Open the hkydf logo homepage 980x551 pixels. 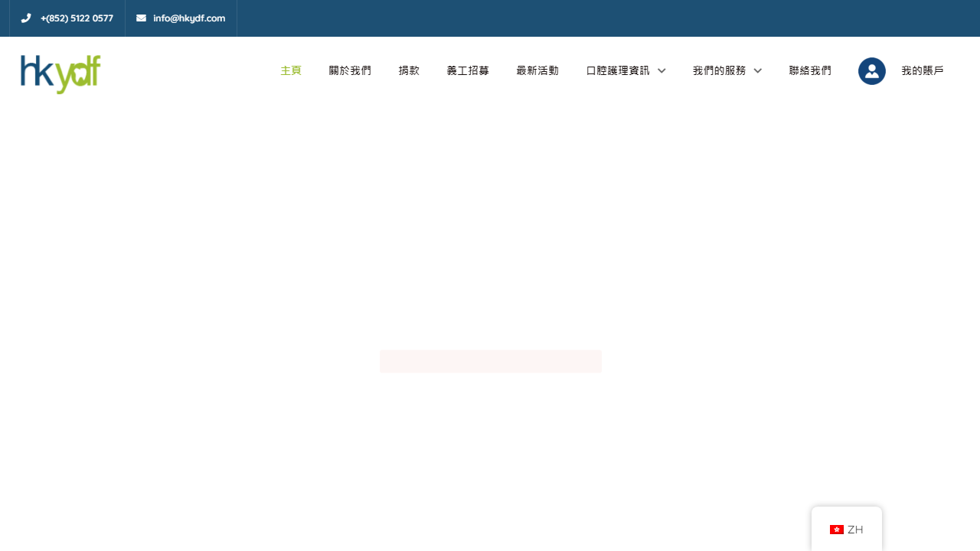(61, 74)
